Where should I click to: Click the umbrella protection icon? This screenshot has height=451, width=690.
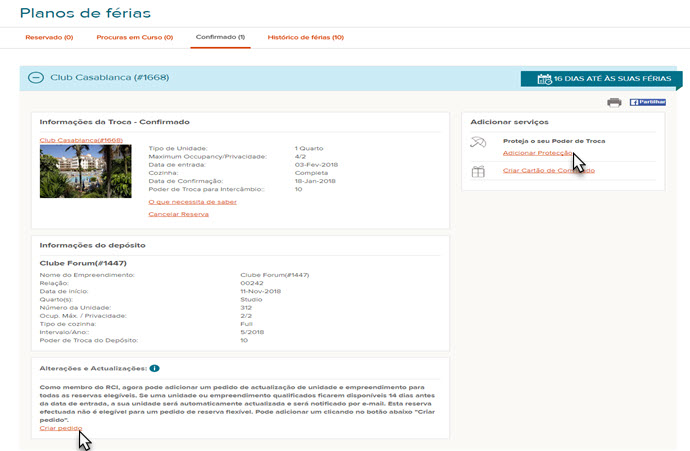tap(478, 143)
